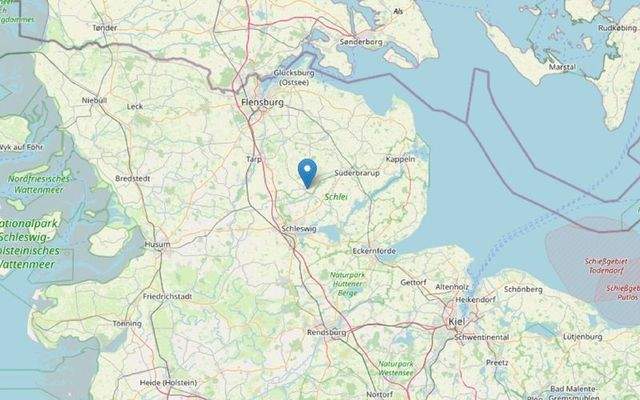This screenshot has width=640, height=400.
Task: Click the blue location pin marker
Action: click(x=307, y=173)
